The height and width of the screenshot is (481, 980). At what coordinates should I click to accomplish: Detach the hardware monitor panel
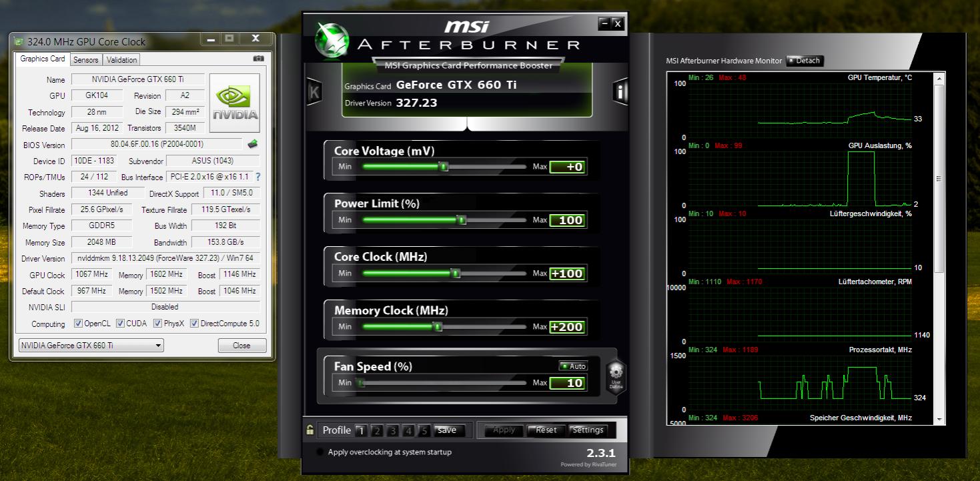click(805, 61)
